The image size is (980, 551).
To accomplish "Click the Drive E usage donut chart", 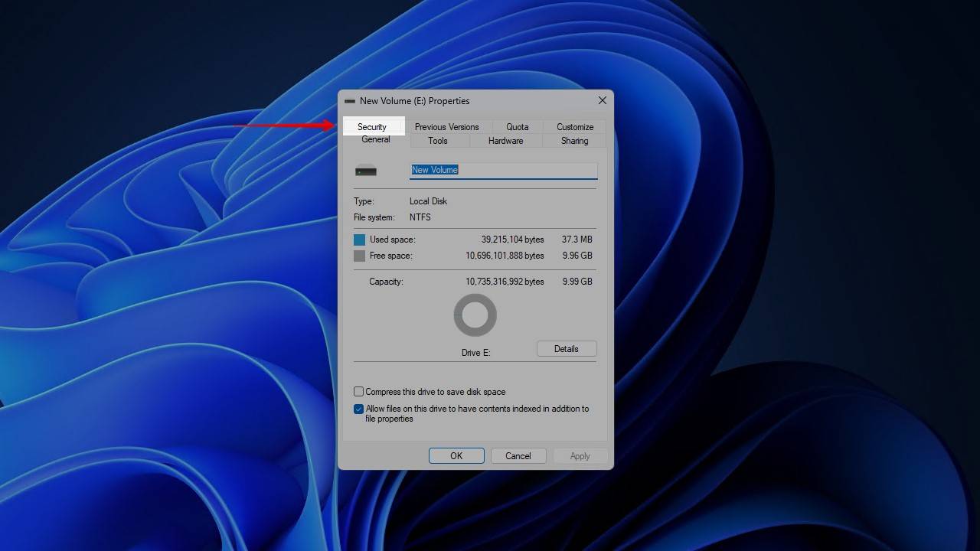I will (475, 315).
